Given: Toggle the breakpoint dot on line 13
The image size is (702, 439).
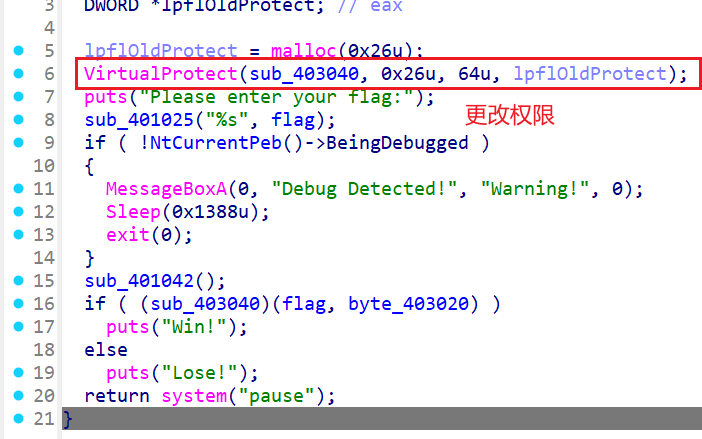Looking at the screenshot, I should (x=18, y=234).
